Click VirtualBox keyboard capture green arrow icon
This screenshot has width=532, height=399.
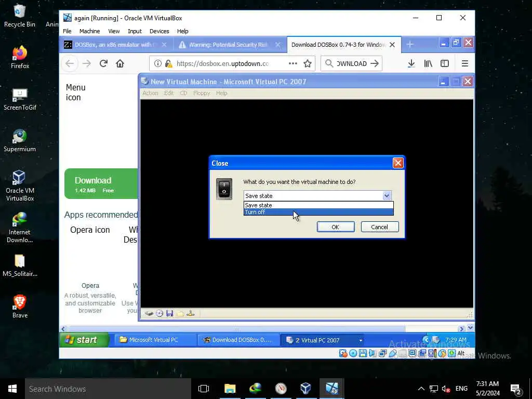pyautogui.click(x=451, y=353)
